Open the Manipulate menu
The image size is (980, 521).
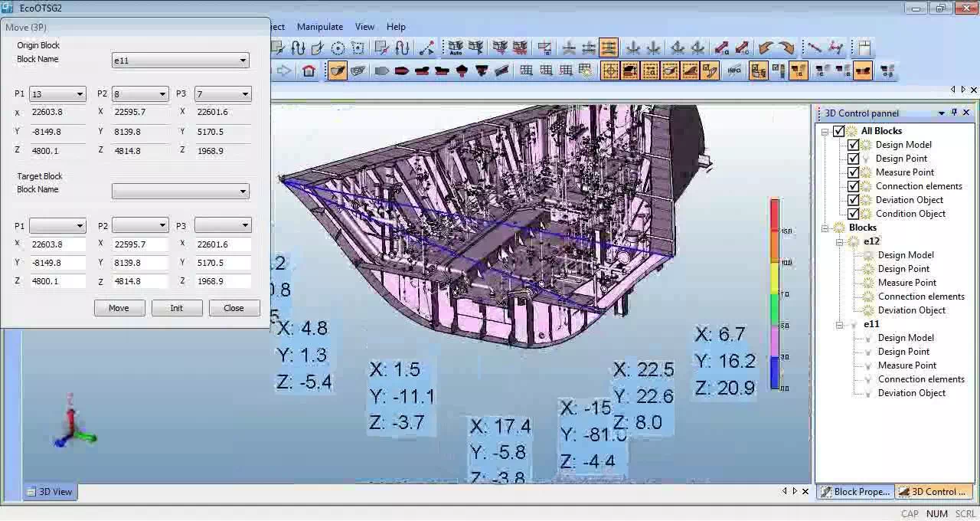click(x=319, y=27)
